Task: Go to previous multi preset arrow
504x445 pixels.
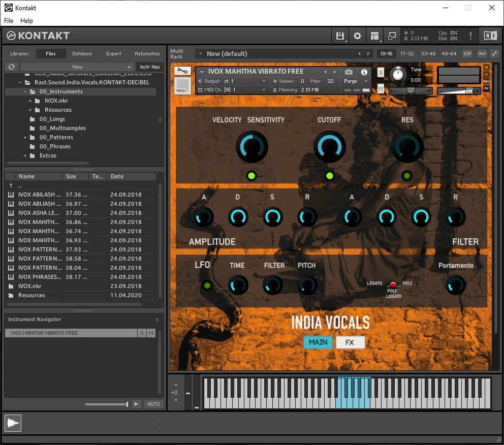Action: click(x=359, y=54)
